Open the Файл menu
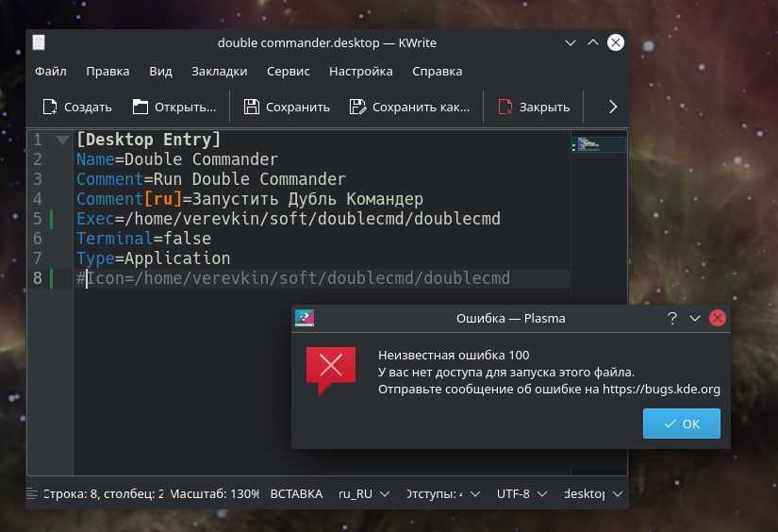Viewport: 778px width, 532px height. [x=51, y=72]
